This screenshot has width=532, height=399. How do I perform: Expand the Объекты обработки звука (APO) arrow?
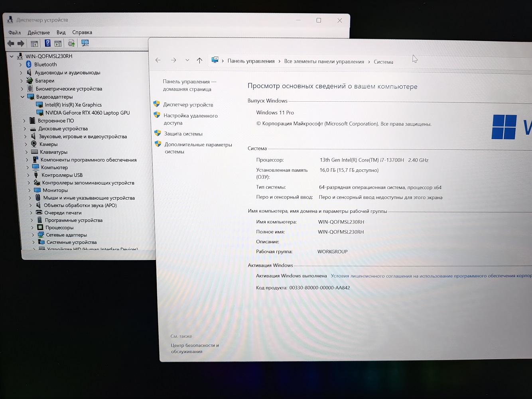tap(30, 205)
